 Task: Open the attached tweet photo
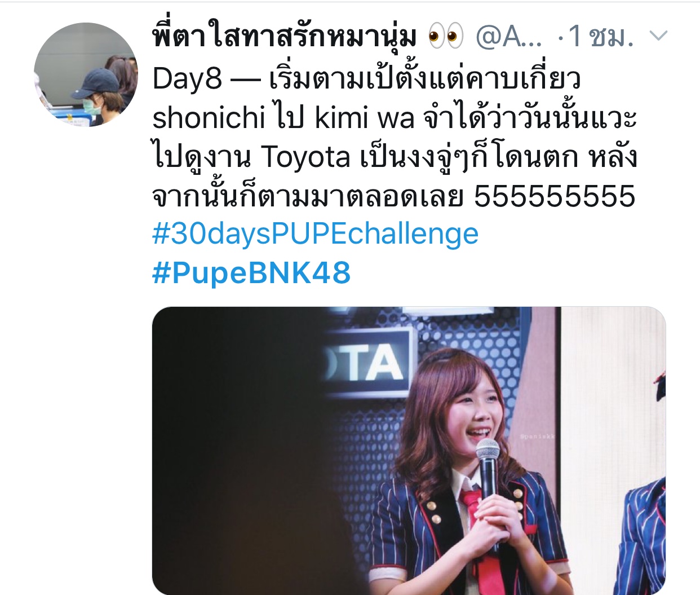pyautogui.click(x=409, y=451)
